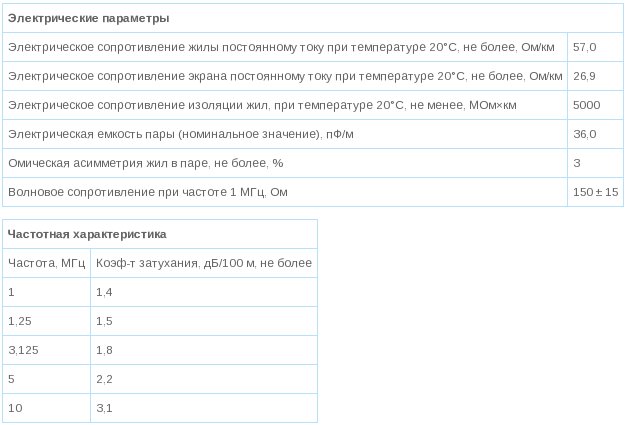Select the attenuation value 1,4
626x425 pixels.
click(104, 292)
